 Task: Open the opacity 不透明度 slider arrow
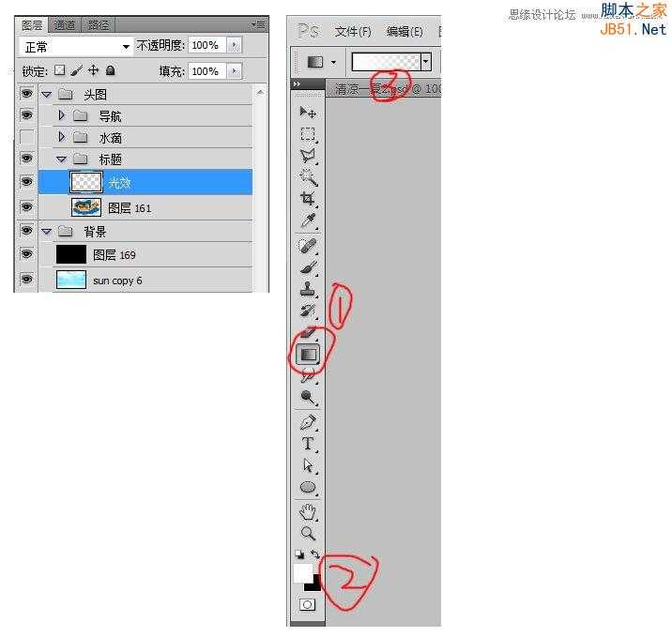[234, 45]
